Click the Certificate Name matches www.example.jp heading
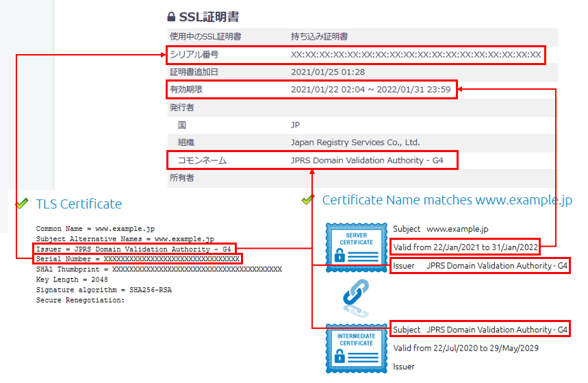 [447, 200]
